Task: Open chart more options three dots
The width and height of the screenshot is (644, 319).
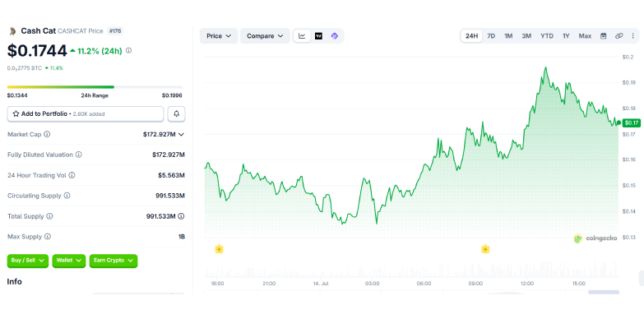Action: point(632,36)
